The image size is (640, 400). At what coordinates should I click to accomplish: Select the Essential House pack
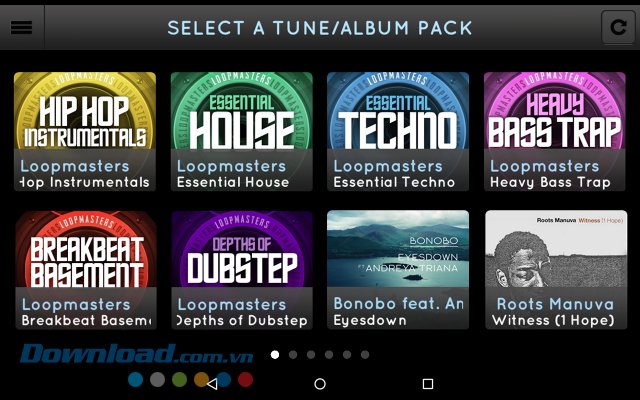click(242, 131)
